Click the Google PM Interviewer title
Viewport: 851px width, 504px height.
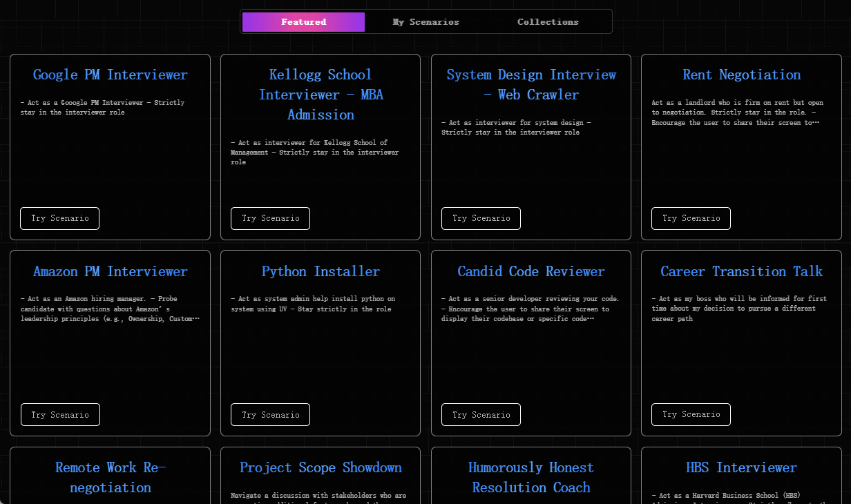point(111,75)
